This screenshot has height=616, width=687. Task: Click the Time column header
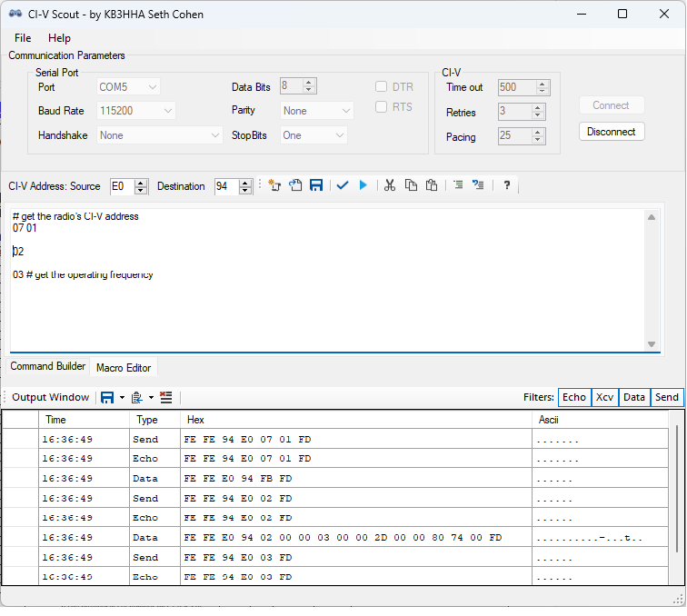click(84, 420)
